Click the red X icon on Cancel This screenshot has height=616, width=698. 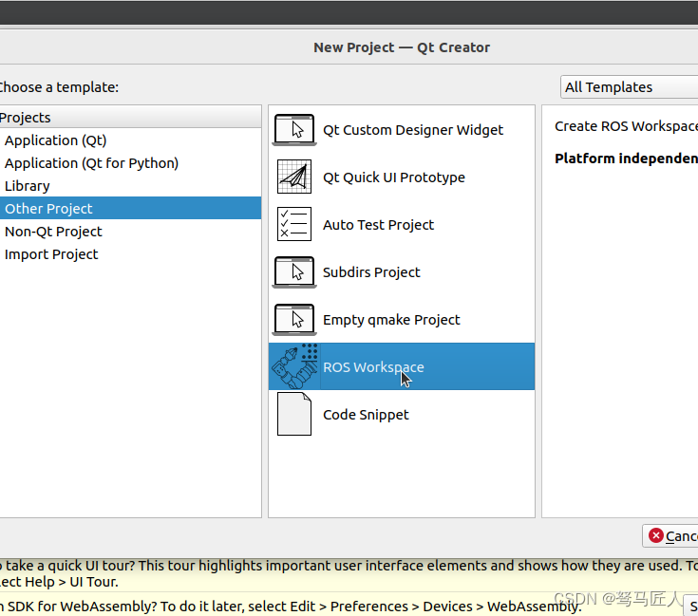coord(655,535)
